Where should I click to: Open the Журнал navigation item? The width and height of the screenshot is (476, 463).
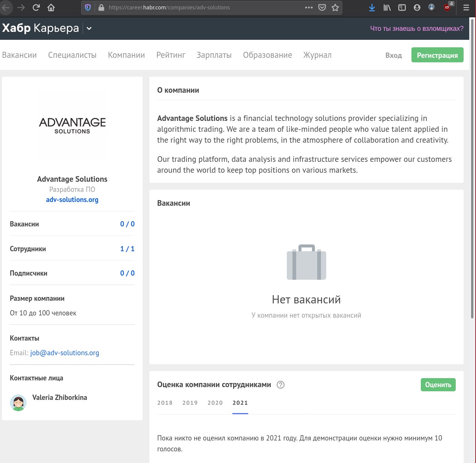[x=317, y=55]
